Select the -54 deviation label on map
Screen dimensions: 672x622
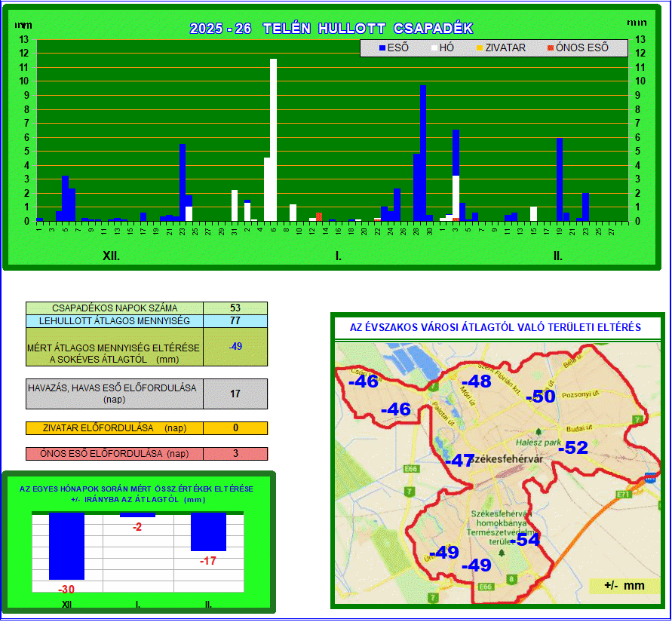pos(525,540)
